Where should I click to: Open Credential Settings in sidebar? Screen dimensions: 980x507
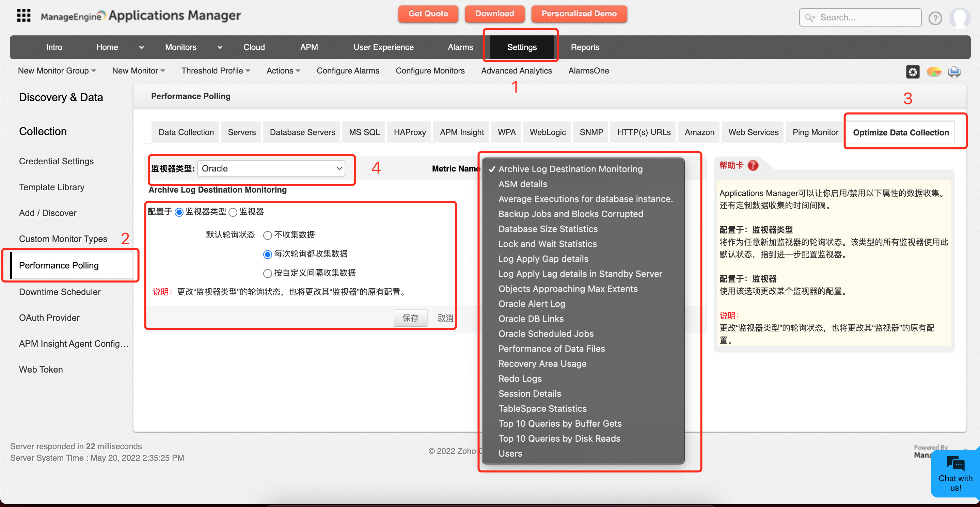coord(56,161)
